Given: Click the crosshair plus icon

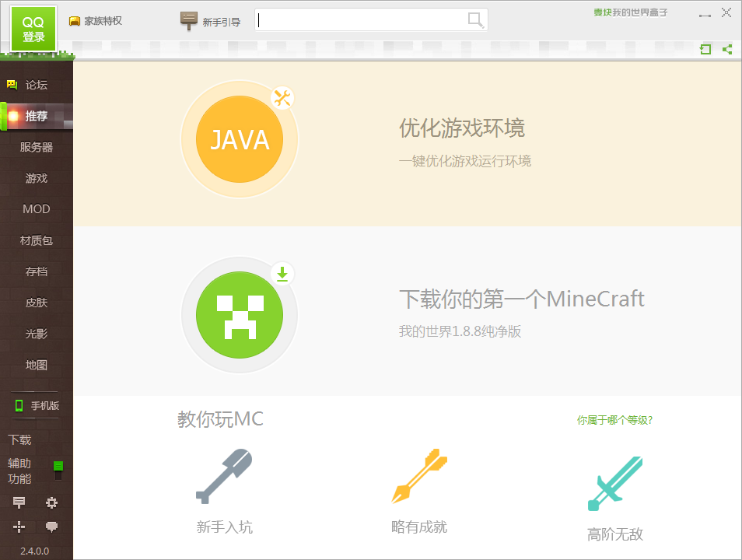Looking at the screenshot, I should point(19,527).
